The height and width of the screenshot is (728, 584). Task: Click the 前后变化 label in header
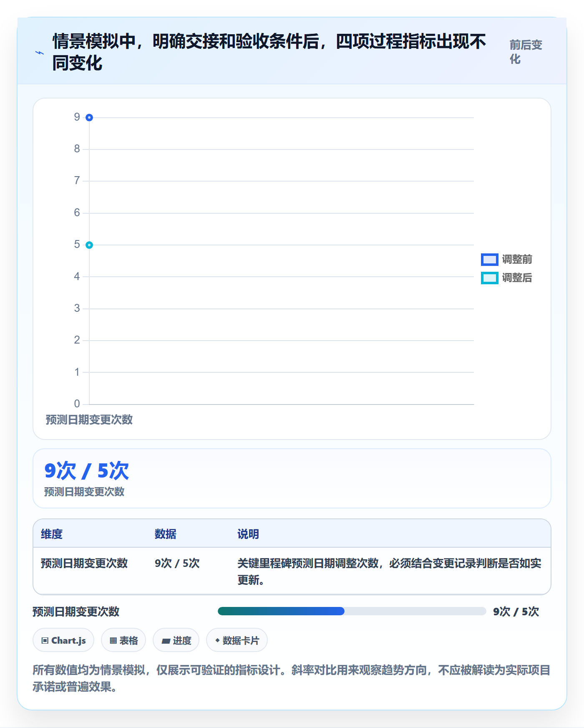[x=526, y=52]
